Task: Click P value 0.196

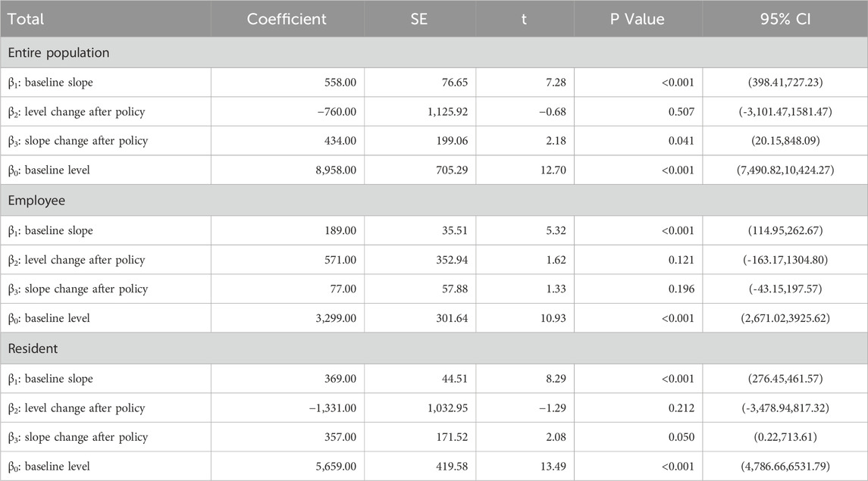Action: (681, 289)
